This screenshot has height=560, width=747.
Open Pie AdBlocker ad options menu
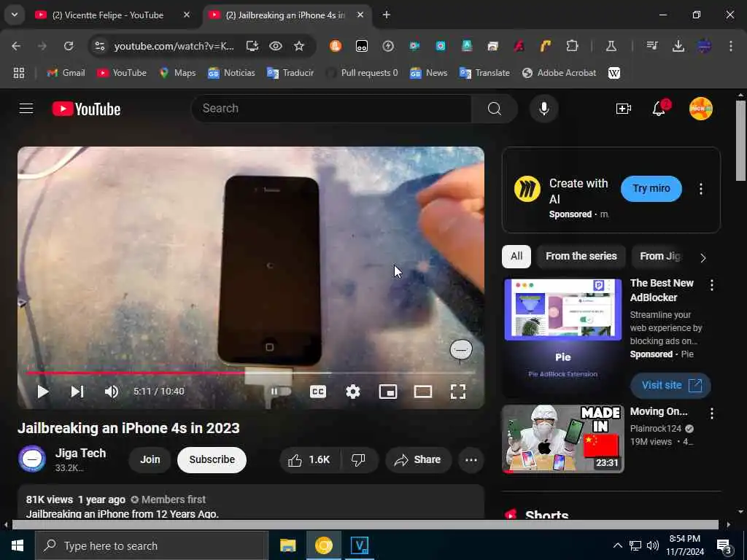tap(712, 285)
